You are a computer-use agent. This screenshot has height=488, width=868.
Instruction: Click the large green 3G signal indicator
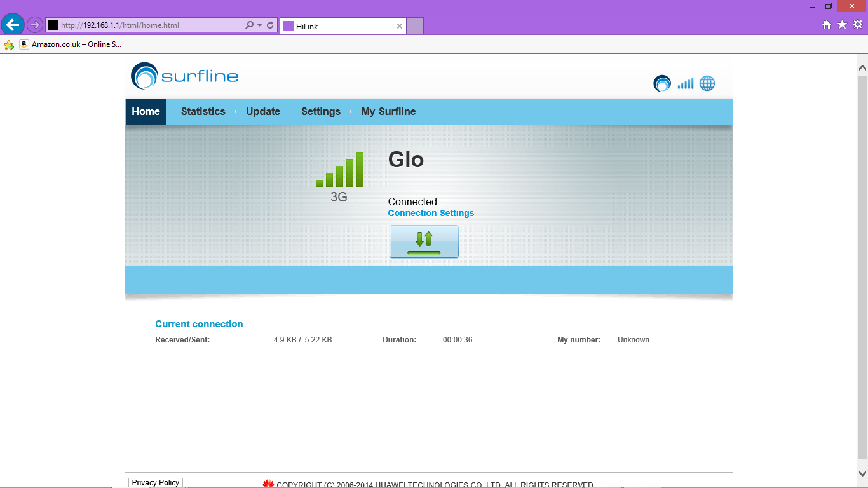pyautogui.click(x=339, y=170)
